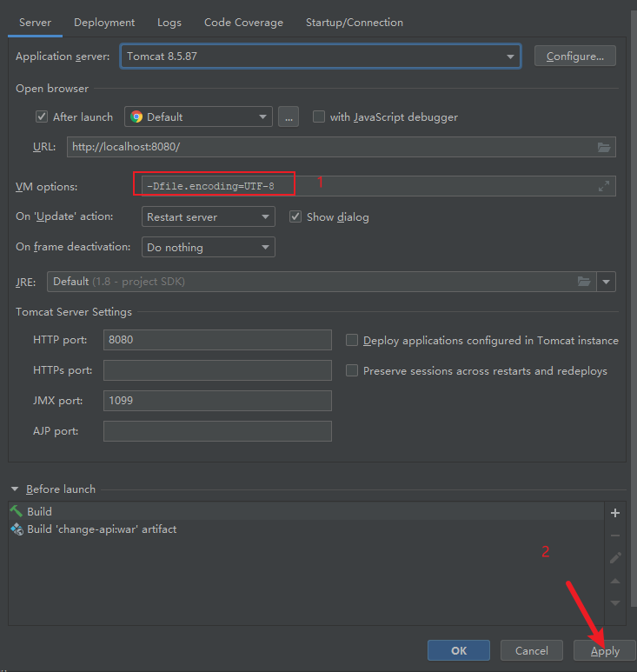Open the Application server Tomcat 8.5.87 dropdown
Screen dimensions: 637x672
(x=321, y=57)
